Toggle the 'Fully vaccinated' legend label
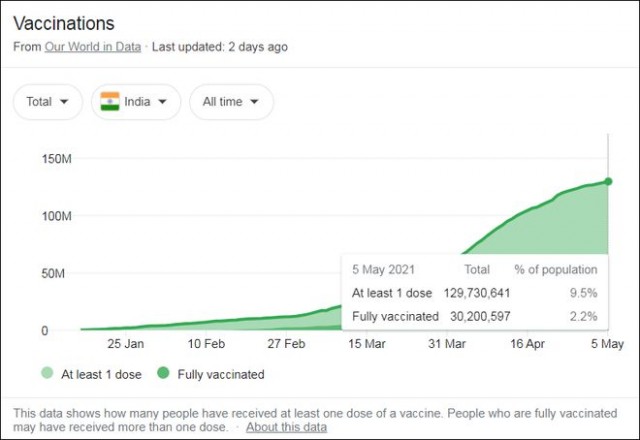640x440 pixels. click(221, 374)
